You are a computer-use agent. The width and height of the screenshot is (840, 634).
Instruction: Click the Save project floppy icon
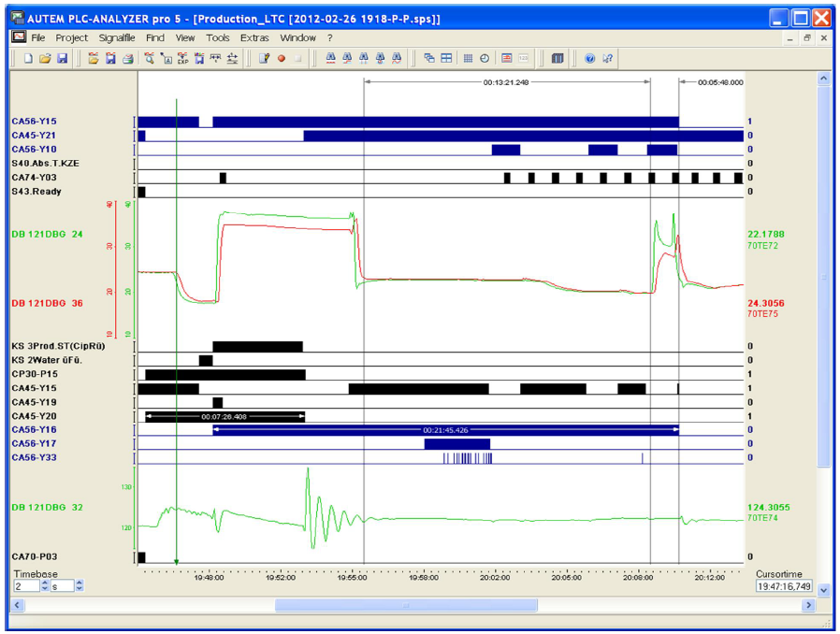62,58
